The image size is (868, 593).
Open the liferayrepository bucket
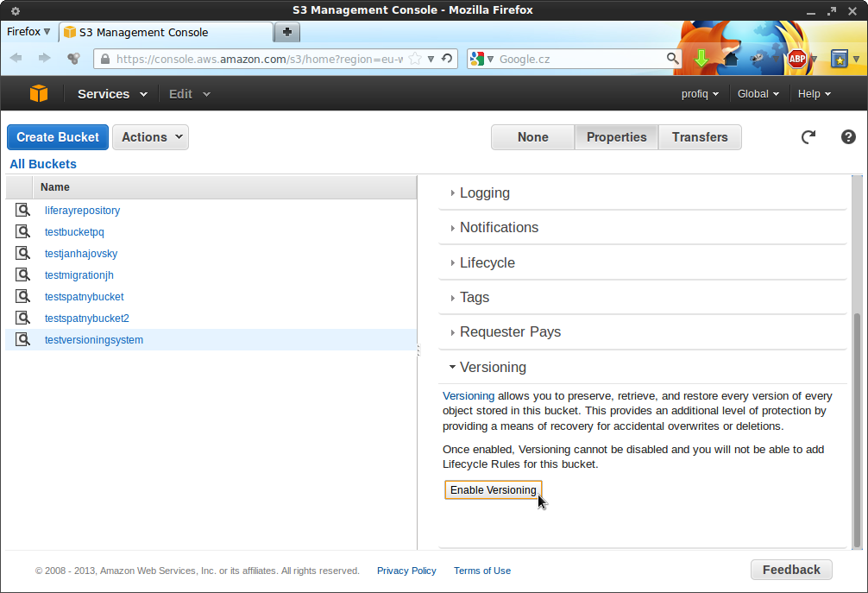click(83, 211)
